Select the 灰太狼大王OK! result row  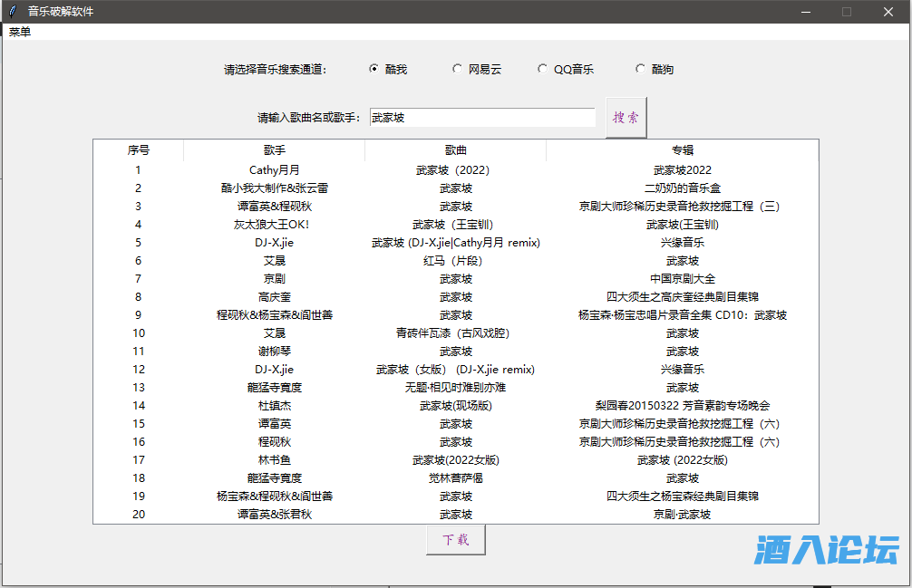[x=274, y=225]
